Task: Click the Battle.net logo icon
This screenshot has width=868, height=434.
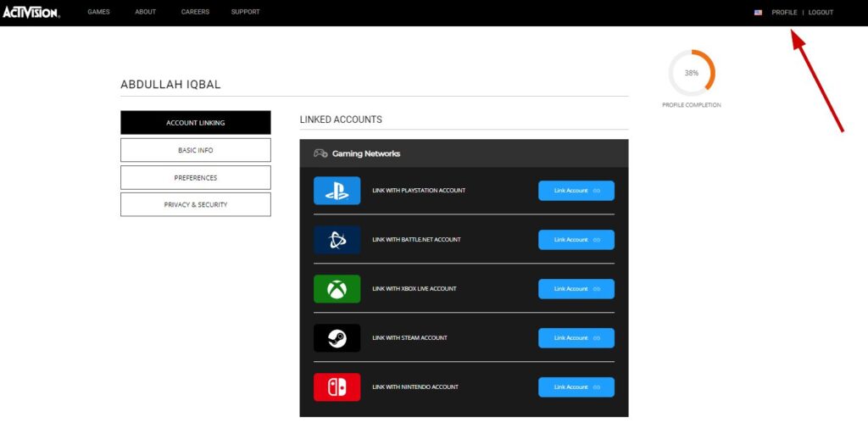Action: click(x=337, y=240)
